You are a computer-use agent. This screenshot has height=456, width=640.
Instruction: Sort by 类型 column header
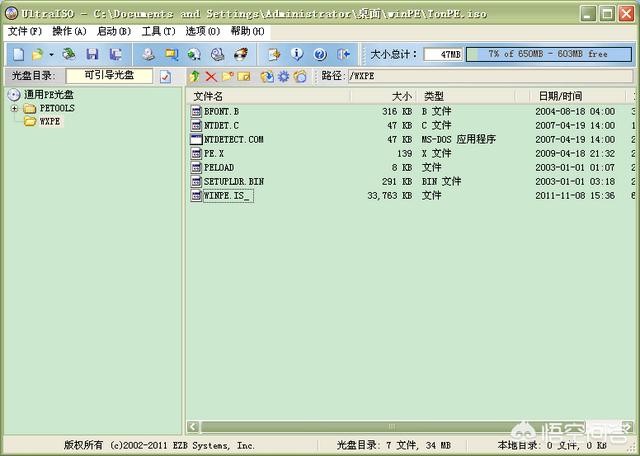tap(467, 97)
